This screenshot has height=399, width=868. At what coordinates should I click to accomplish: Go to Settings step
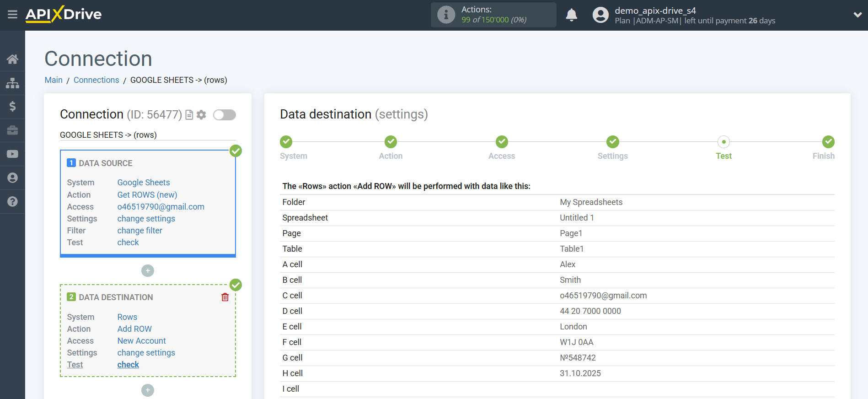(x=613, y=142)
